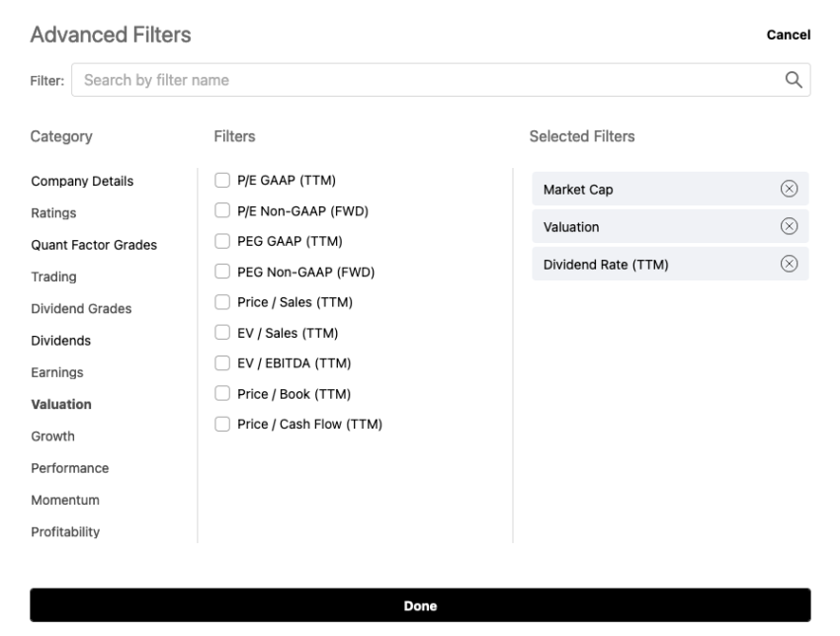The width and height of the screenshot is (840, 636).
Task: Switch to the Quant Factor Grades category
Action: pos(93,245)
